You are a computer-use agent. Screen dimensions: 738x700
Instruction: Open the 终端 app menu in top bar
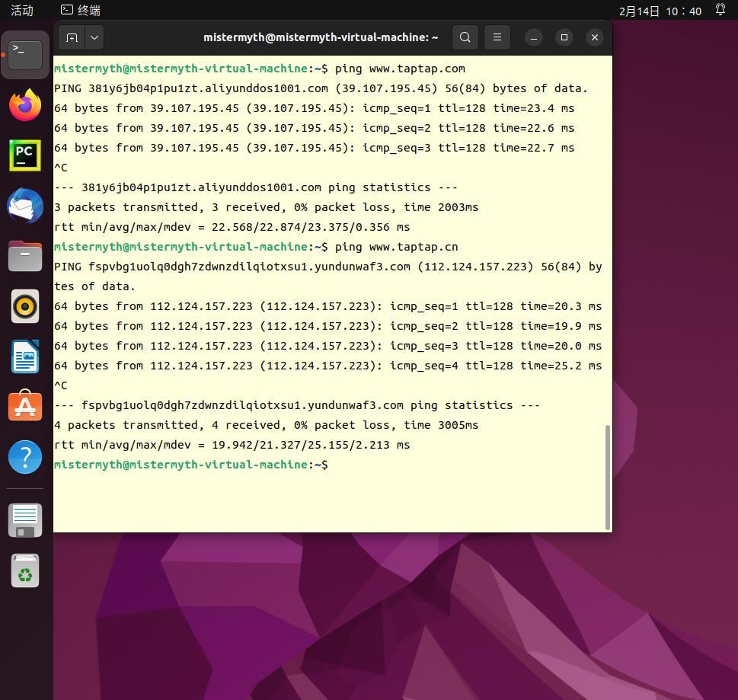pyautogui.click(x=81, y=11)
